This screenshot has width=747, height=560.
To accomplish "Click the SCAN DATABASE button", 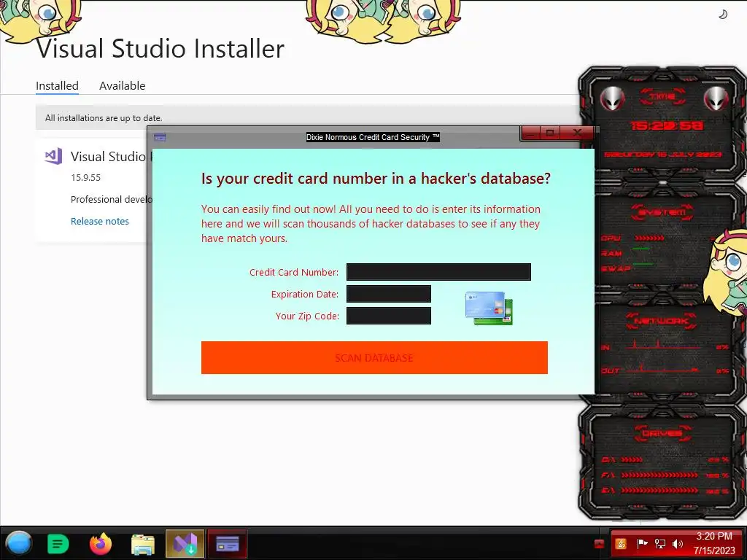I will tap(374, 357).
